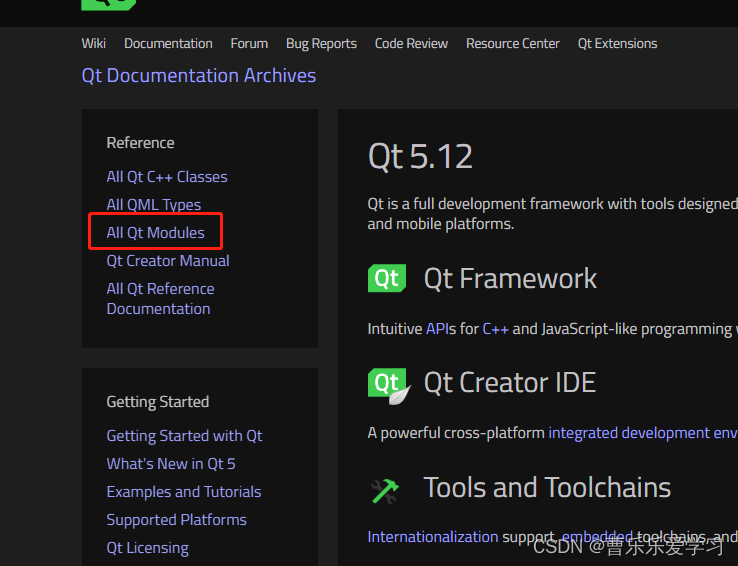Open the Code Review menu item
738x566 pixels.
pyautogui.click(x=411, y=43)
